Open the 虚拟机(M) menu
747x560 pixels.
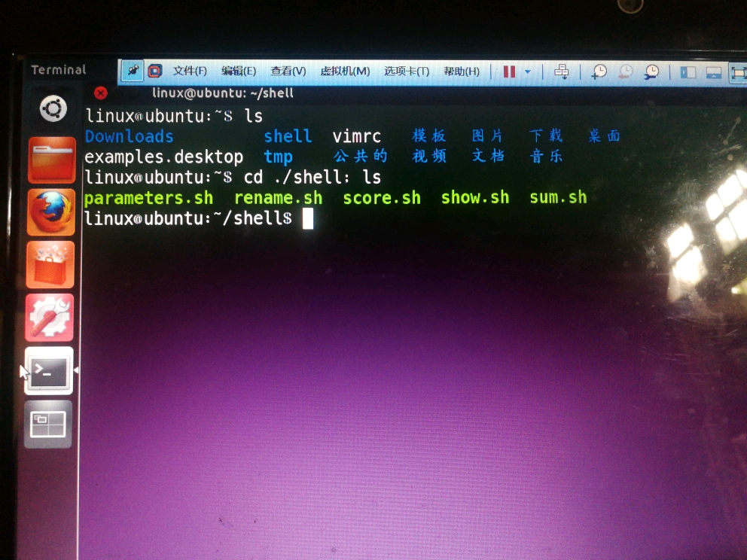pos(345,71)
